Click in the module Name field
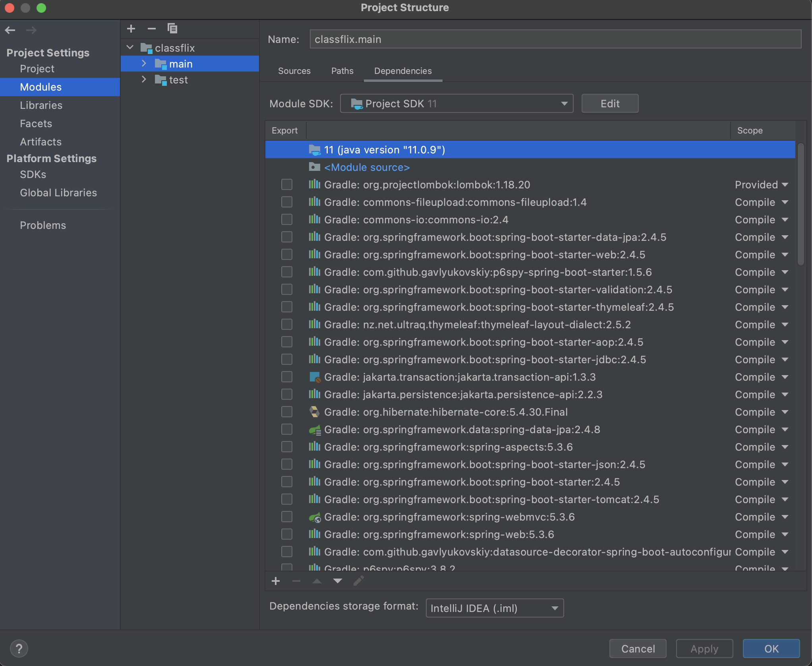Image resolution: width=812 pixels, height=666 pixels. [555, 39]
